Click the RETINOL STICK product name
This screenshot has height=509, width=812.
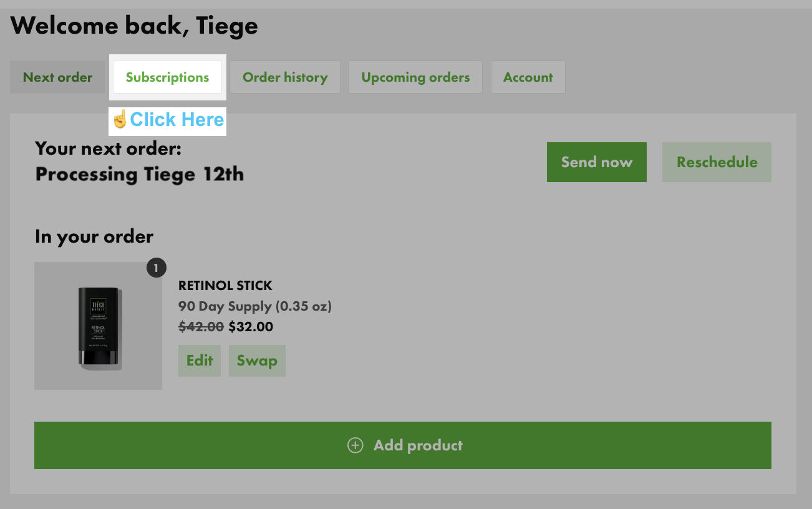(x=225, y=286)
